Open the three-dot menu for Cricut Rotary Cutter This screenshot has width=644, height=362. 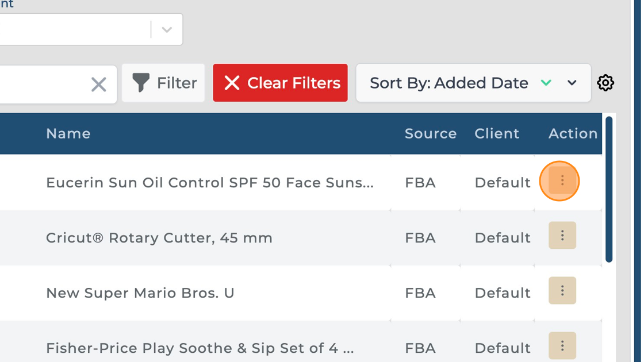[x=562, y=236]
